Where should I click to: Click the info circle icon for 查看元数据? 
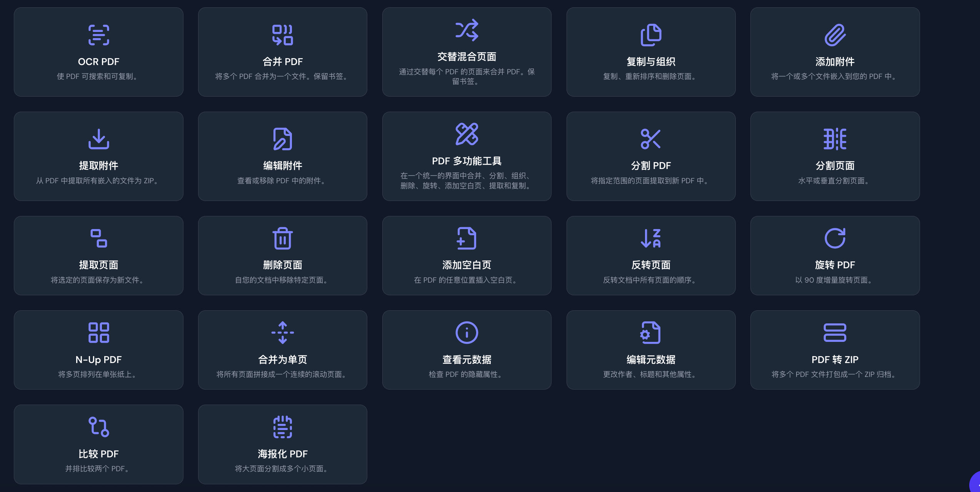pos(467,333)
